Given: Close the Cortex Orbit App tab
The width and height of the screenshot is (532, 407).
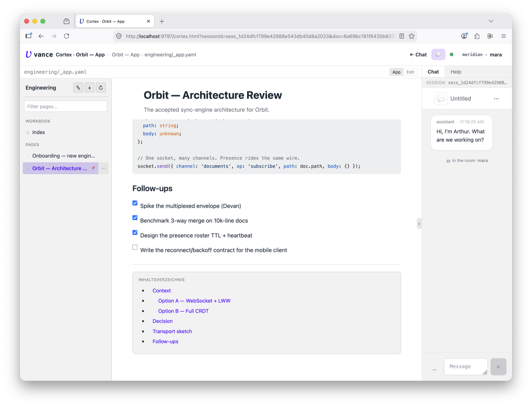Looking at the screenshot, I should pyautogui.click(x=148, y=21).
